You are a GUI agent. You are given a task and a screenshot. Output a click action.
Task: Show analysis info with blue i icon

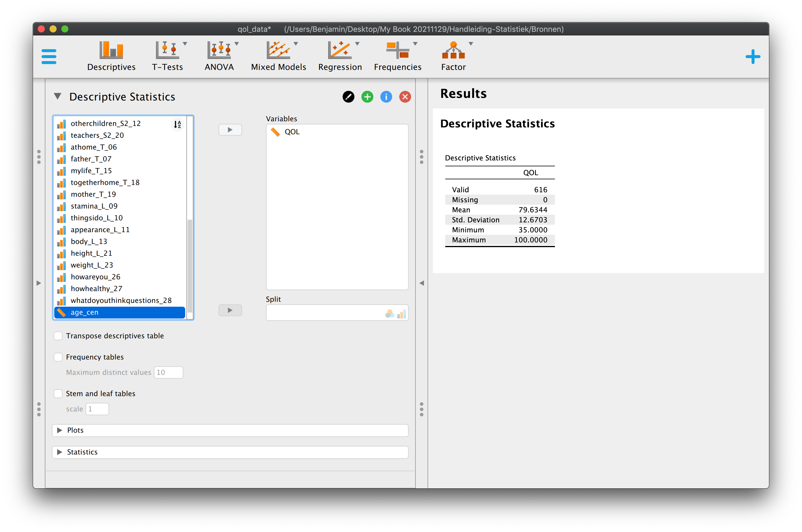tap(386, 97)
